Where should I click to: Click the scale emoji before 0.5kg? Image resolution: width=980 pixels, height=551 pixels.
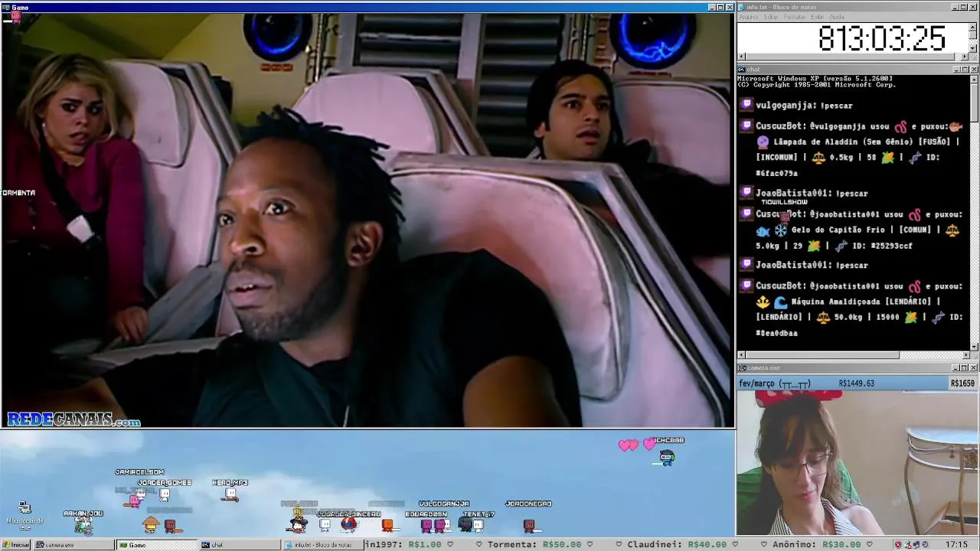[818, 158]
